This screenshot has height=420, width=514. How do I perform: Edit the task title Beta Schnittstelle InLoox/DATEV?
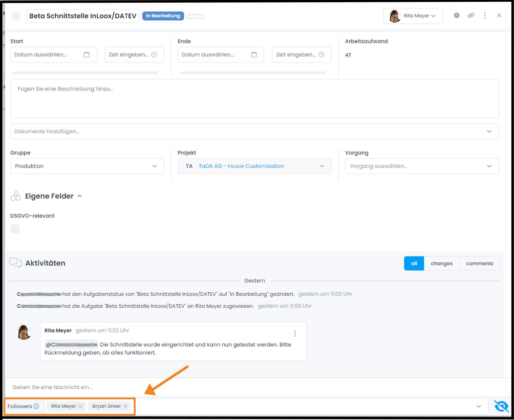pyautogui.click(x=83, y=16)
